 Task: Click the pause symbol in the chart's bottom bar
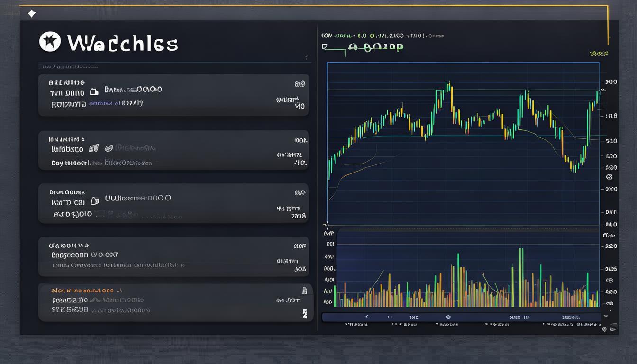click(x=390, y=317)
